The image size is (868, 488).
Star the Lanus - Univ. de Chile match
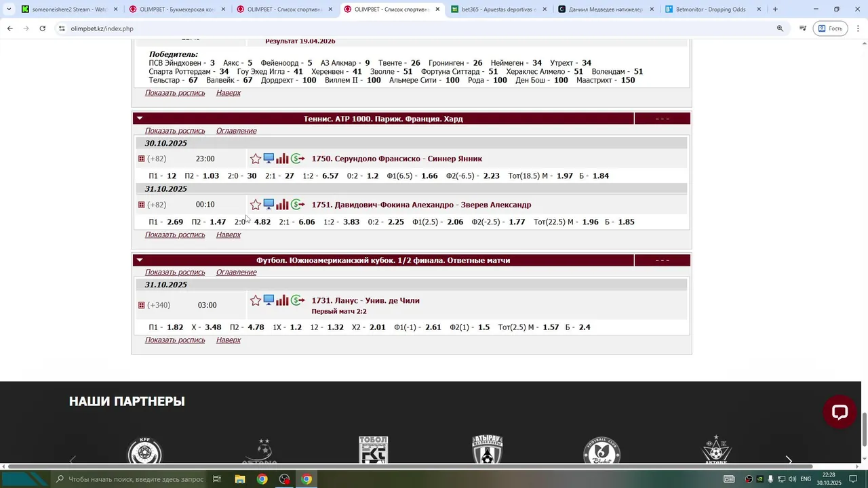point(256,300)
